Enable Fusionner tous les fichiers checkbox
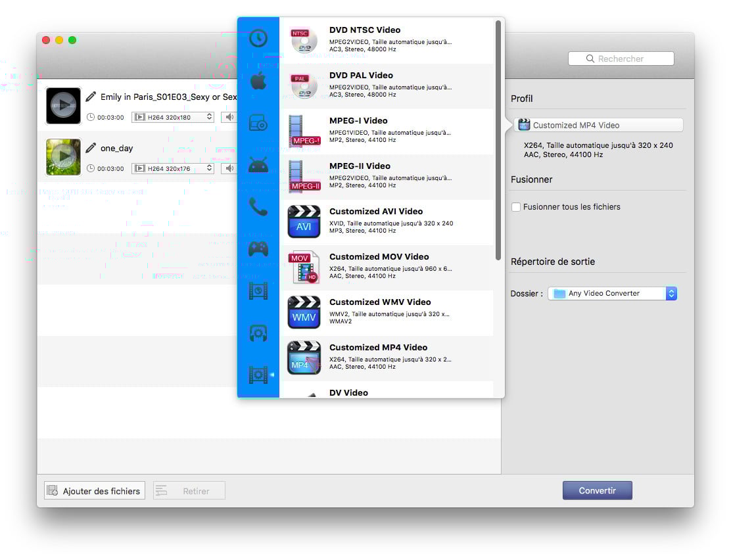731x560 pixels. pos(515,206)
